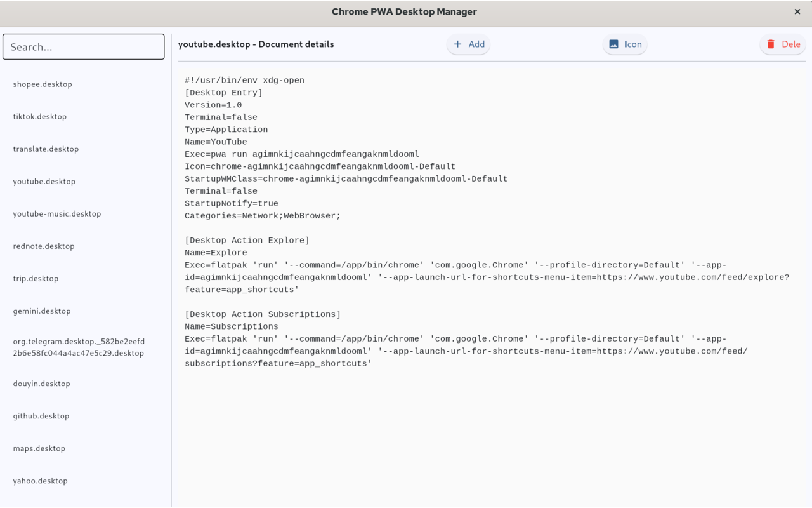Open youtube-music.desktop entry
Image resolution: width=812 pixels, height=508 pixels.
pyautogui.click(x=57, y=213)
